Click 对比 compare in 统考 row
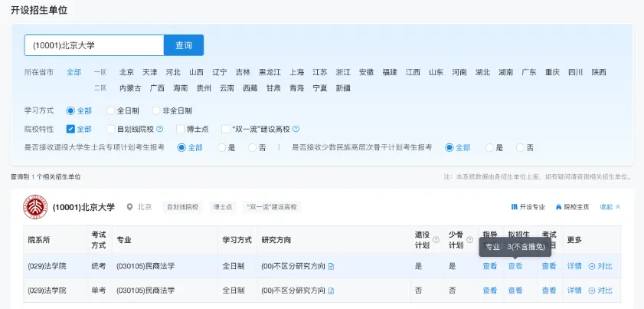This screenshot has width=644, height=309. click(x=600, y=266)
